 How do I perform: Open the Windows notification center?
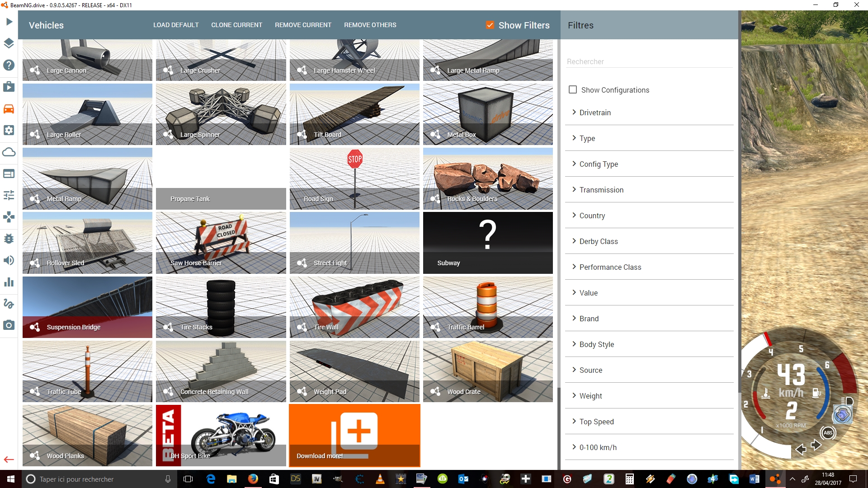coord(853,479)
